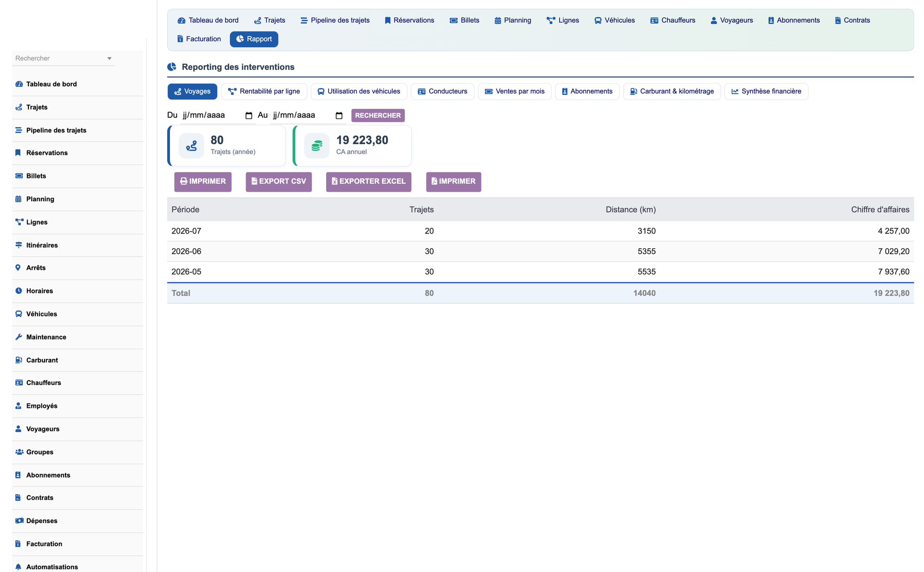Open the Abonnements report sub-tab
Viewport: 924px width, 572px height.
click(587, 92)
